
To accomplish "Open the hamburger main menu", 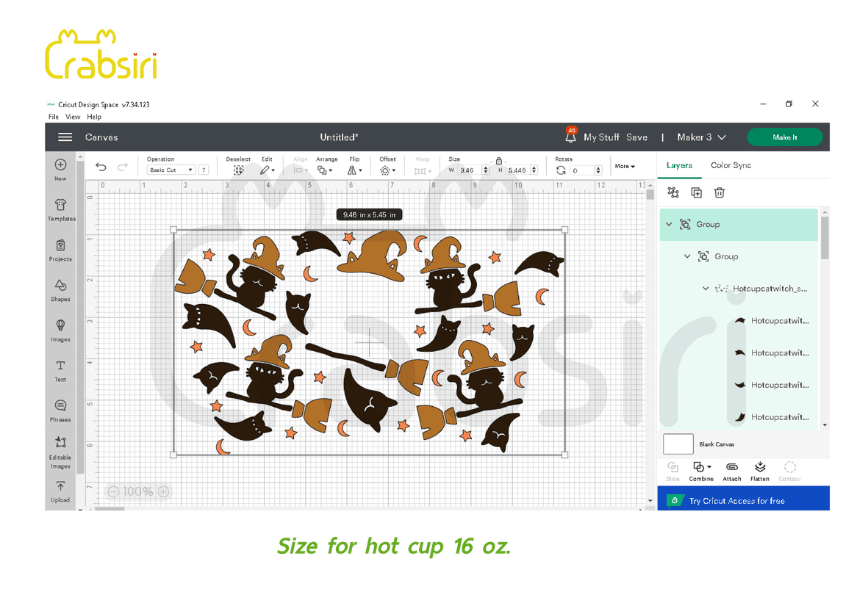I will [65, 137].
